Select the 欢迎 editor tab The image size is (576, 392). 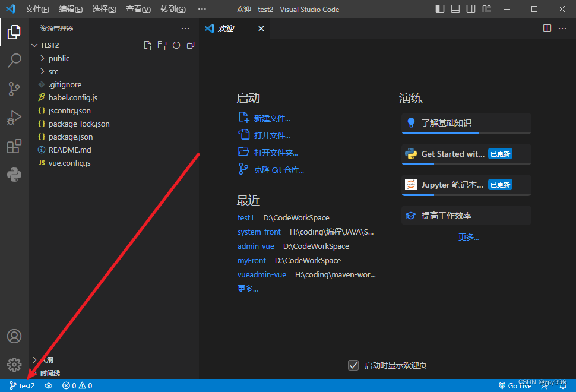pos(235,29)
